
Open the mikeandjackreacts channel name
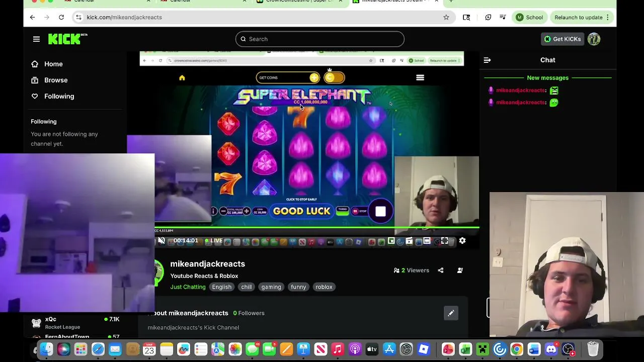[x=207, y=263]
